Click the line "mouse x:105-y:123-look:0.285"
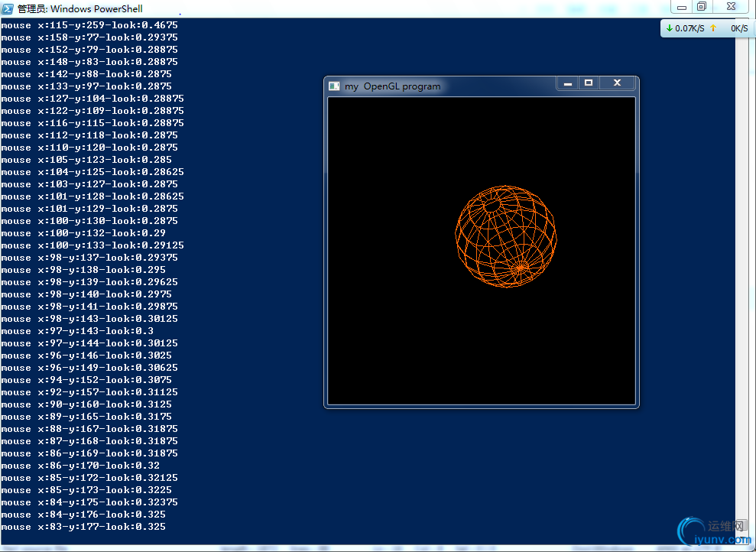 tap(87, 160)
